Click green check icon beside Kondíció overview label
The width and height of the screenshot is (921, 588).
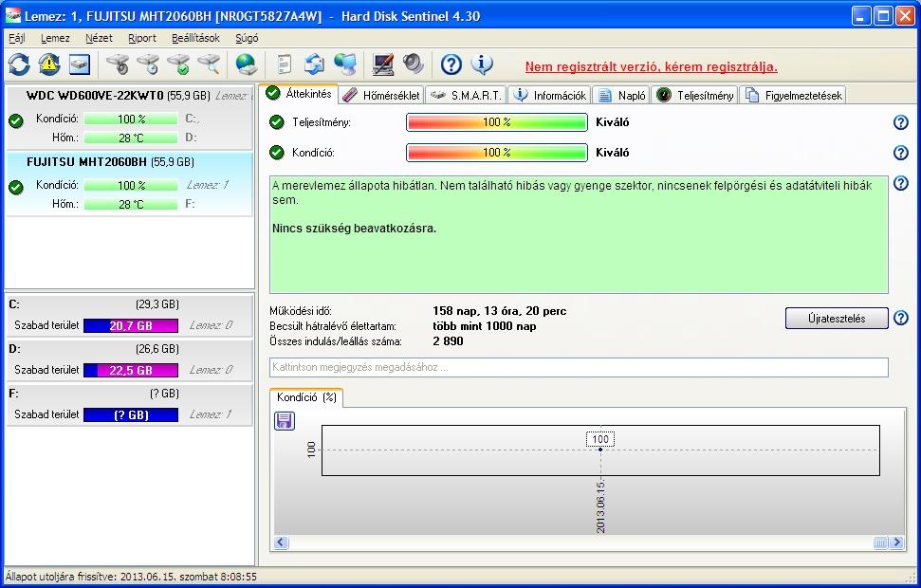click(277, 153)
